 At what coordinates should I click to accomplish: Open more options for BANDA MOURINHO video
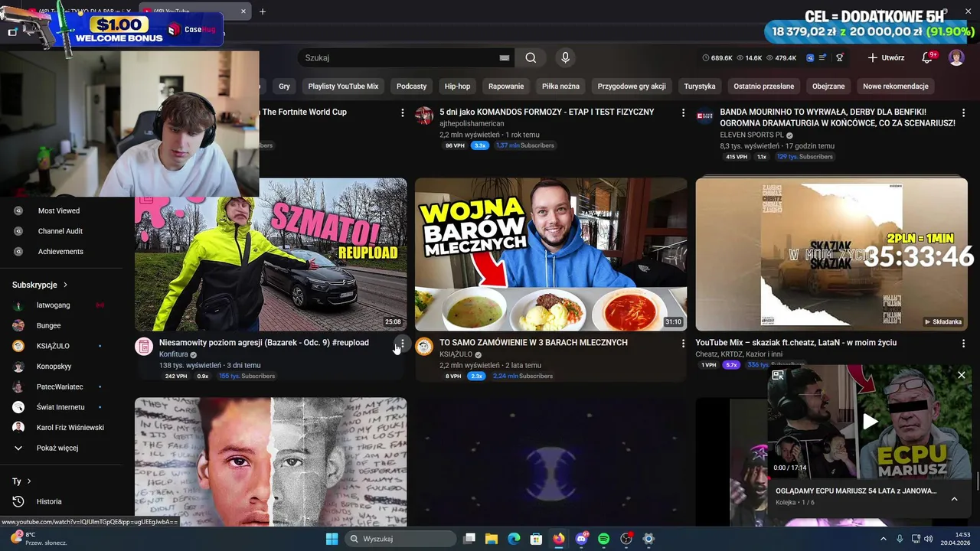click(x=963, y=112)
